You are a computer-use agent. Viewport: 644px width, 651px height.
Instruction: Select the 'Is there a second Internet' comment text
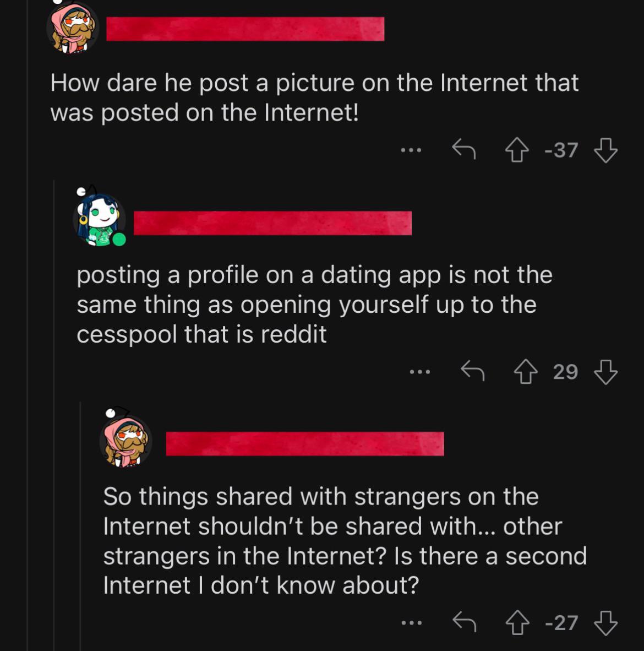(345, 541)
